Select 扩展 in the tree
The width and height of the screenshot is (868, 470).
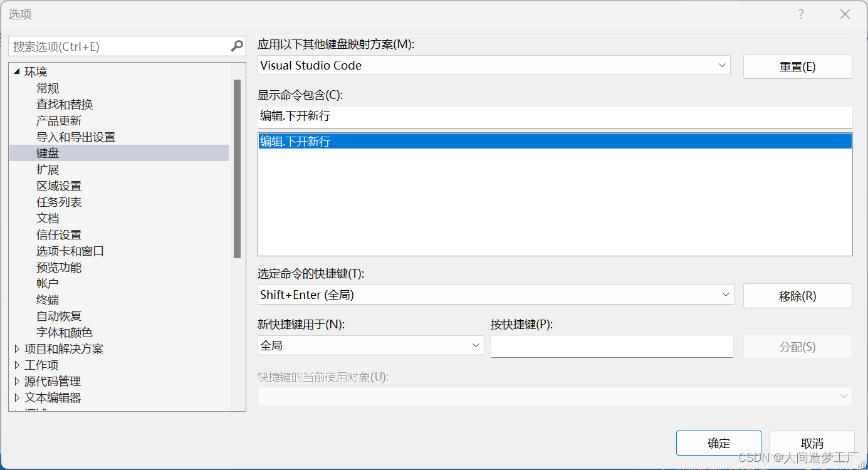pos(48,170)
